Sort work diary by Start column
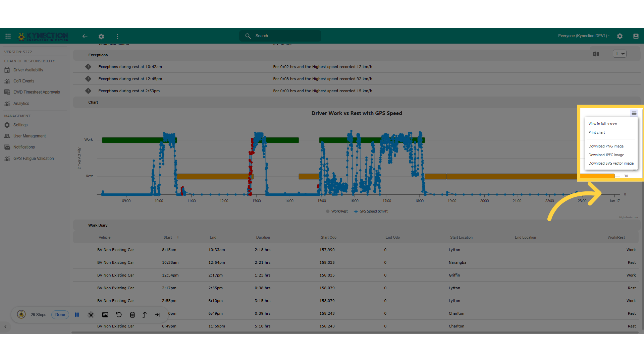Screen dimensions: 644x362 [x=168, y=238]
